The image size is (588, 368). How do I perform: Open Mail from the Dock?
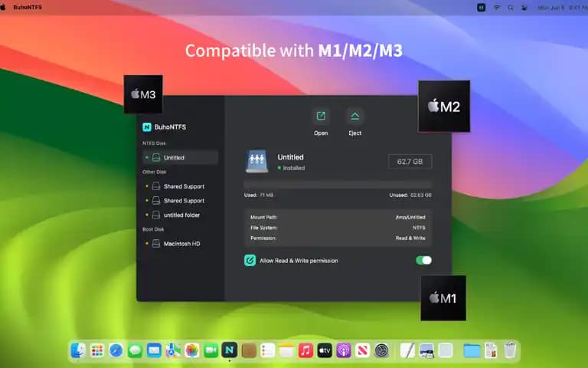click(x=154, y=350)
